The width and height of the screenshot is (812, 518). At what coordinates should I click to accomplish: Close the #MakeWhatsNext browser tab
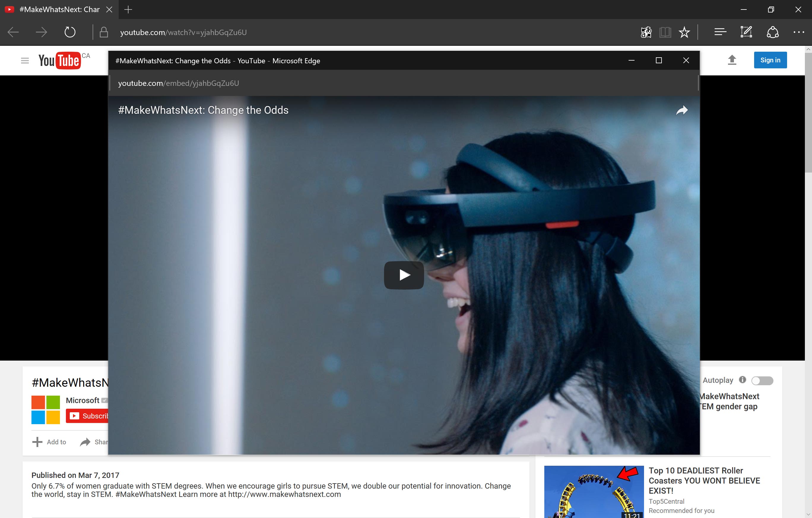pos(109,10)
